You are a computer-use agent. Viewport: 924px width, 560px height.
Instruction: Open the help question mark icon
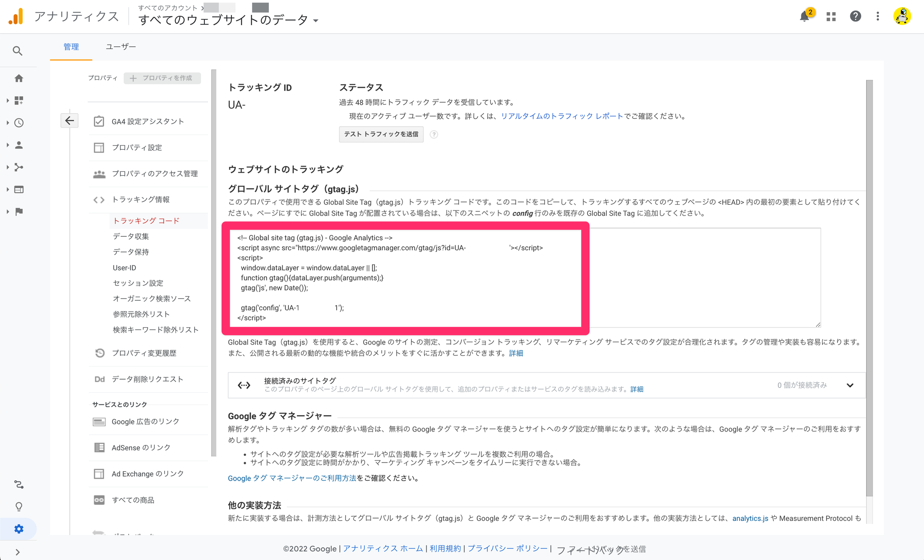855,17
